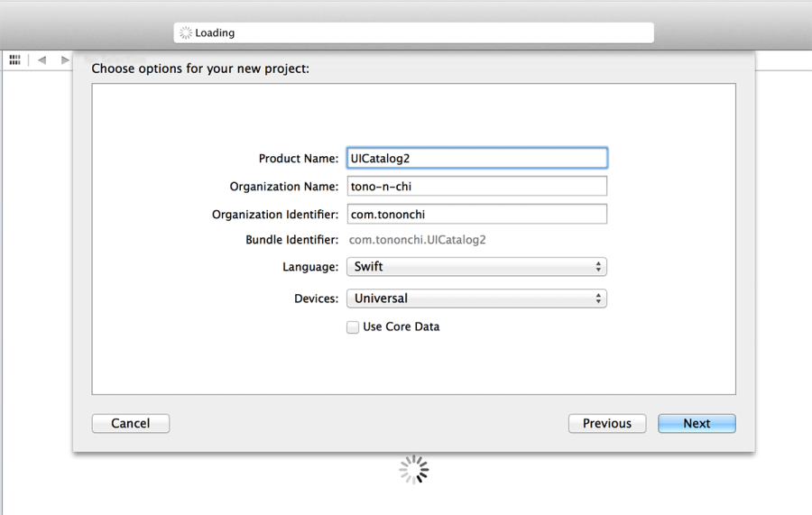Click the "Choose options for your new project" heading

pyautogui.click(x=200, y=68)
